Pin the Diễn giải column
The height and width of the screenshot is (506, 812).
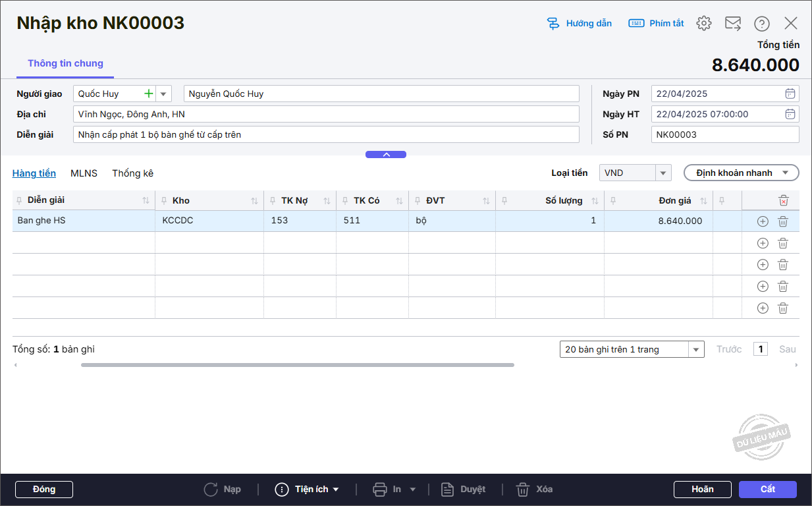tap(20, 200)
